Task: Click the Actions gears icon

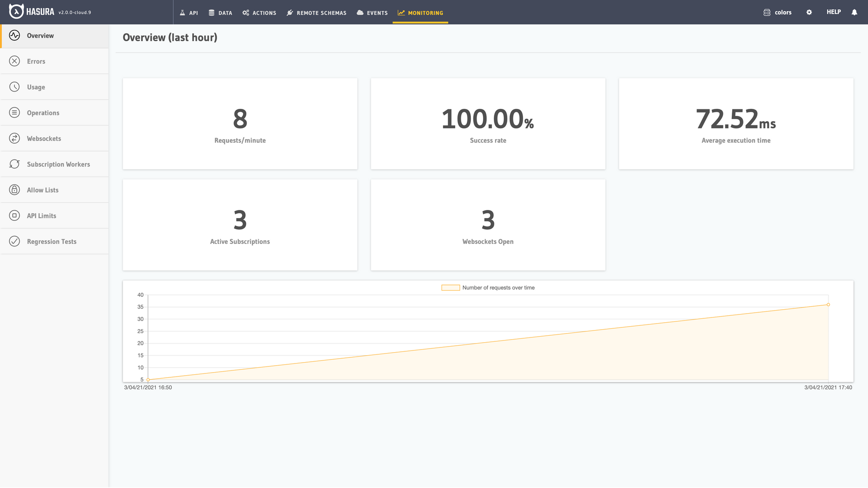Action: pyautogui.click(x=246, y=13)
